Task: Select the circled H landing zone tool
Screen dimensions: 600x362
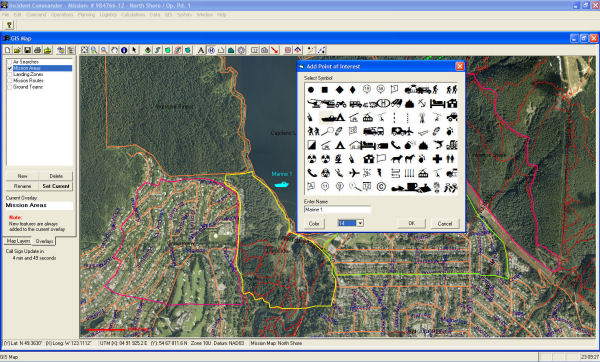Action: click(x=211, y=50)
